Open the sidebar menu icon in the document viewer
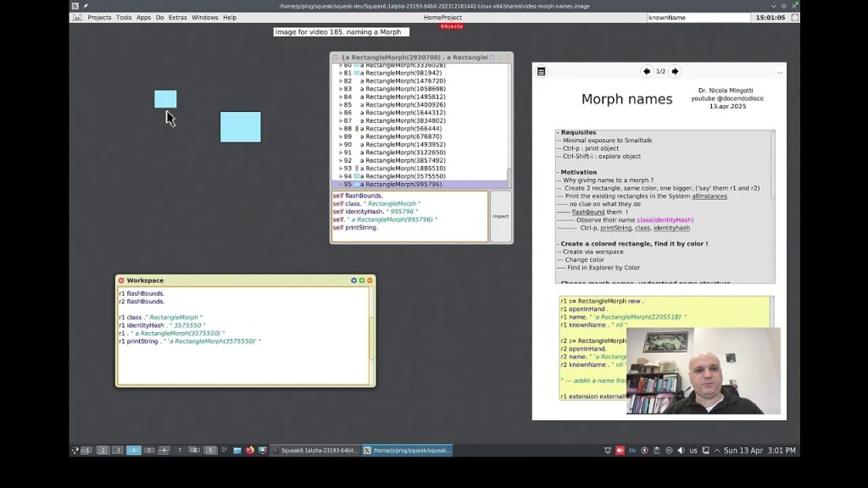This screenshot has height=488, width=868. (542, 71)
